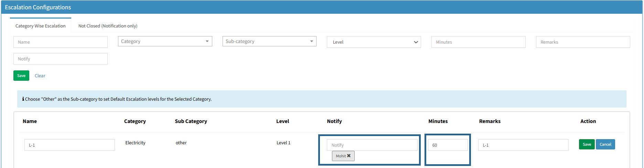Focus the Name field in the top form
The width and height of the screenshot is (644, 168).
(60, 42)
